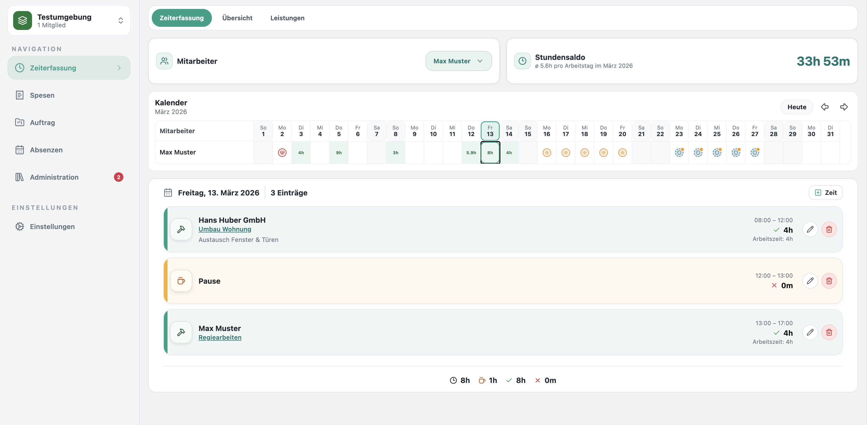
Task: Select the highlighted 8h cell on Fr 13
Action: (x=490, y=152)
